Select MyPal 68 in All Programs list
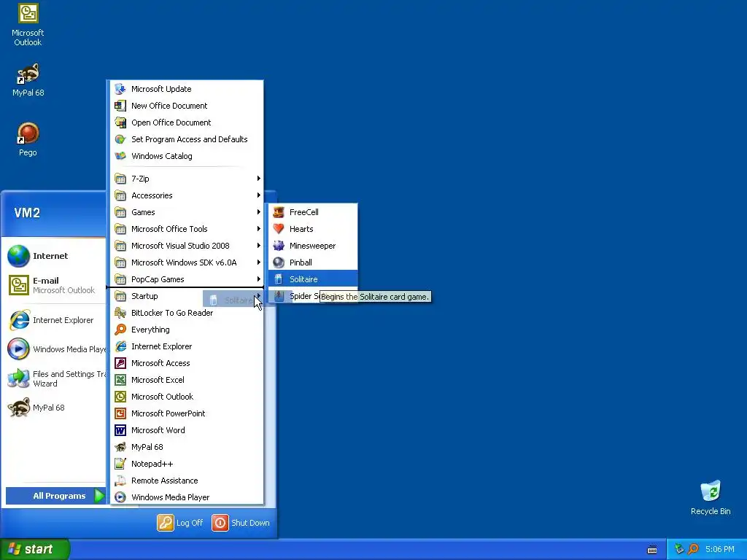The width and height of the screenshot is (747, 560). pyautogui.click(x=187, y=447)
